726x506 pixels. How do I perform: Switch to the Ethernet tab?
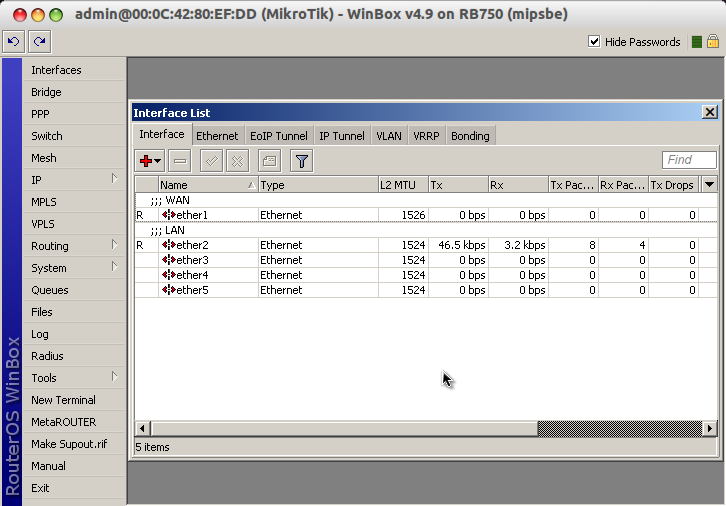[x=217, y=136]
